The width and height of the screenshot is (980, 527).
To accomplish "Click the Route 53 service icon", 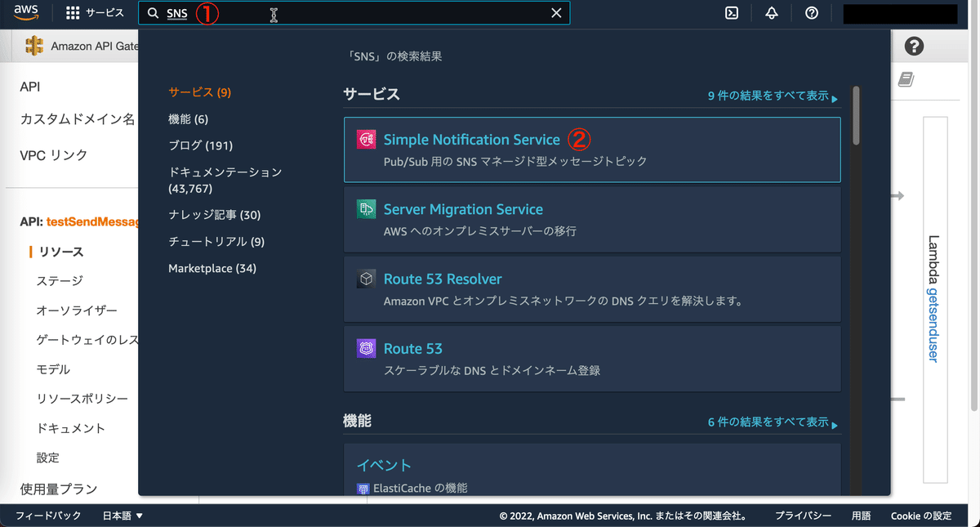I will pyautogui.click(x=367, y=349).
